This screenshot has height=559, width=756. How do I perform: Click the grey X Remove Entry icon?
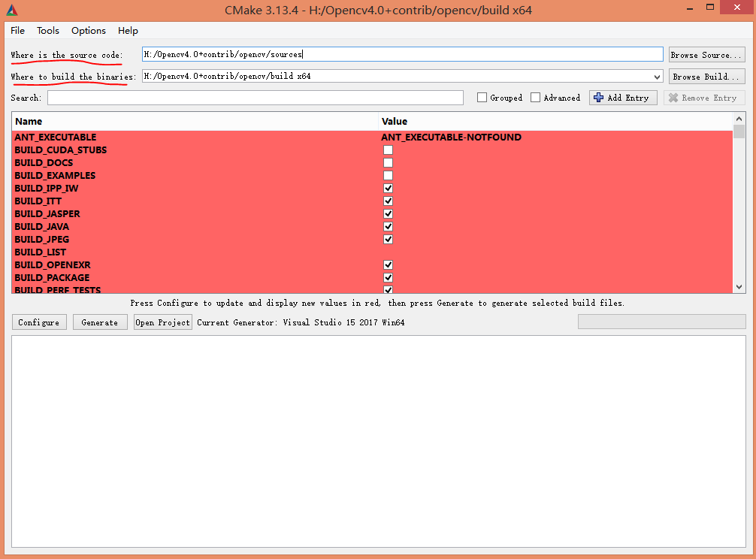pos(673,98)
